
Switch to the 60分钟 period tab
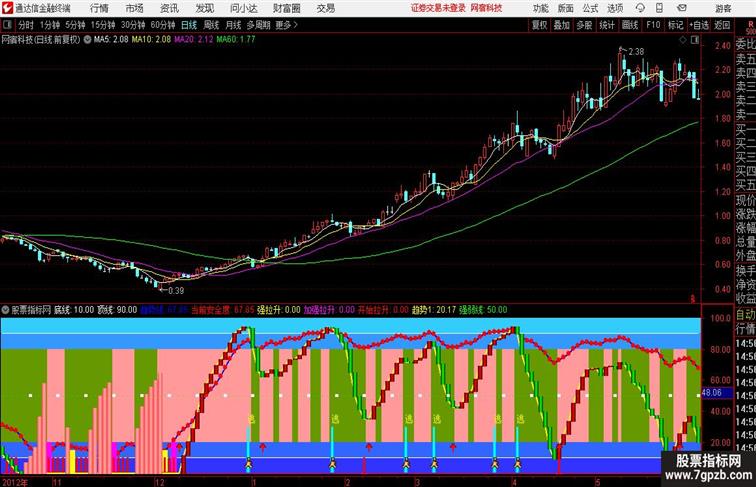162,25
